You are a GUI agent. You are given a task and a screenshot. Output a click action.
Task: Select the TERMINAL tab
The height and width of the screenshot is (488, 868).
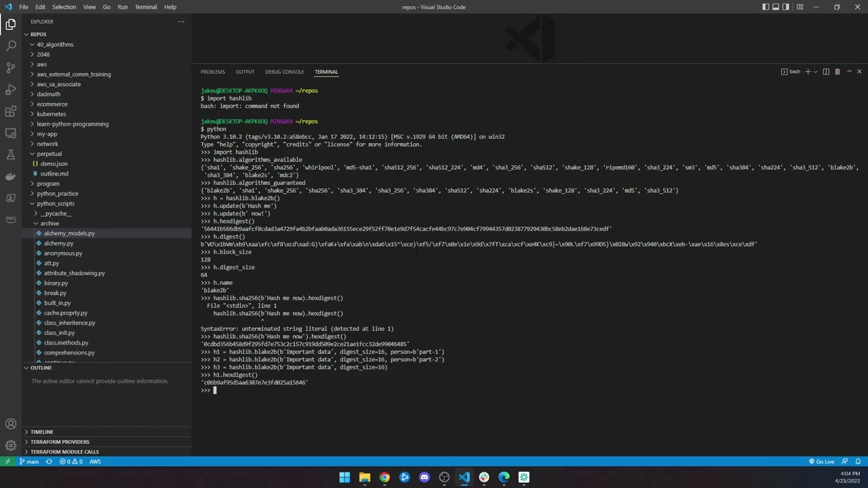pos(326,72)
